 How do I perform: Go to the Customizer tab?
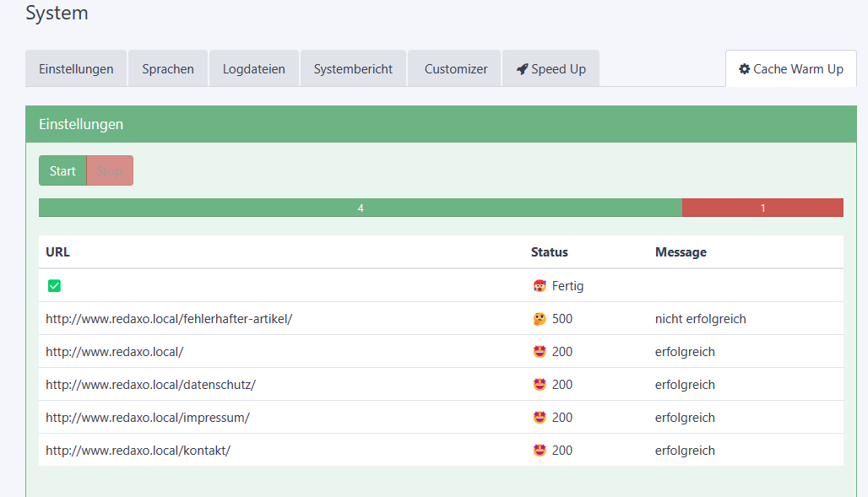tap(456, 68)
